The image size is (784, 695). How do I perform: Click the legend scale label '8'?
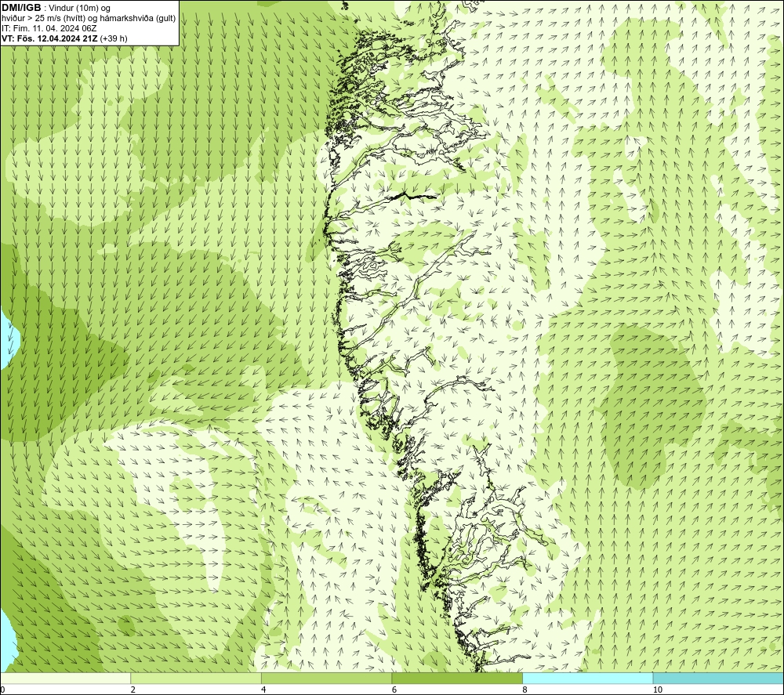coord(524,690)
